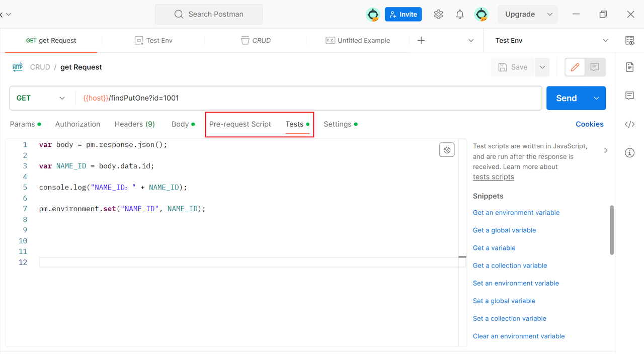Insert Clear an environment variable snippet
The image size is (644, 354).
(x=519, y=336)
